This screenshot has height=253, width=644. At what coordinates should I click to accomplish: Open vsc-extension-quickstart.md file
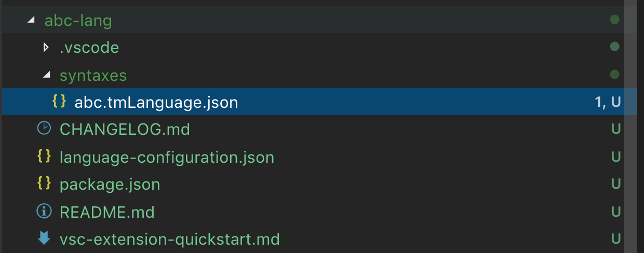(x=170, y=239)
